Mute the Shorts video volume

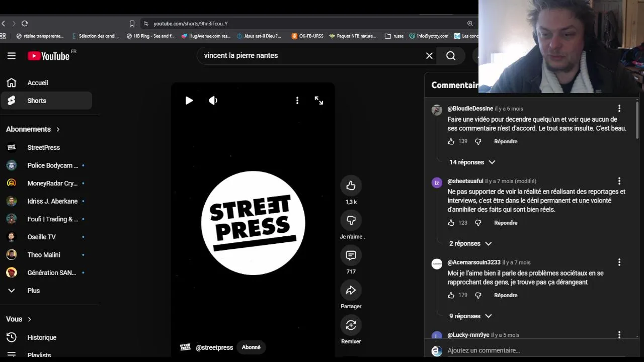pos(213,101)
